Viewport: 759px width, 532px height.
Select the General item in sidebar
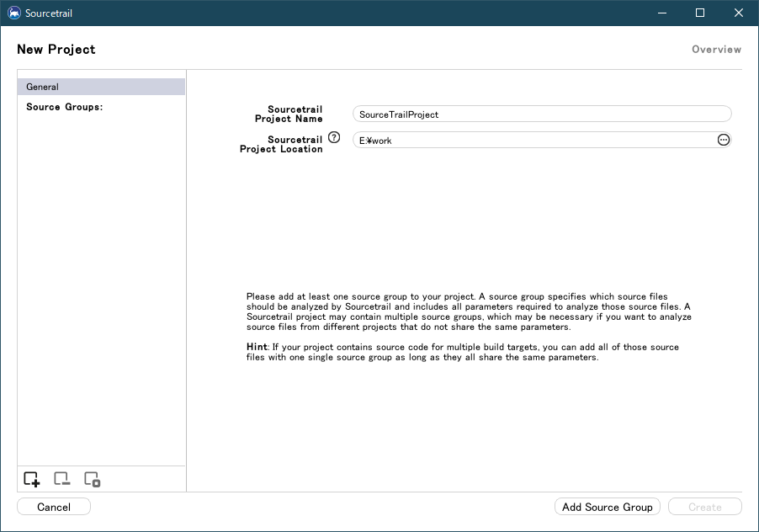tap(101, 87)
